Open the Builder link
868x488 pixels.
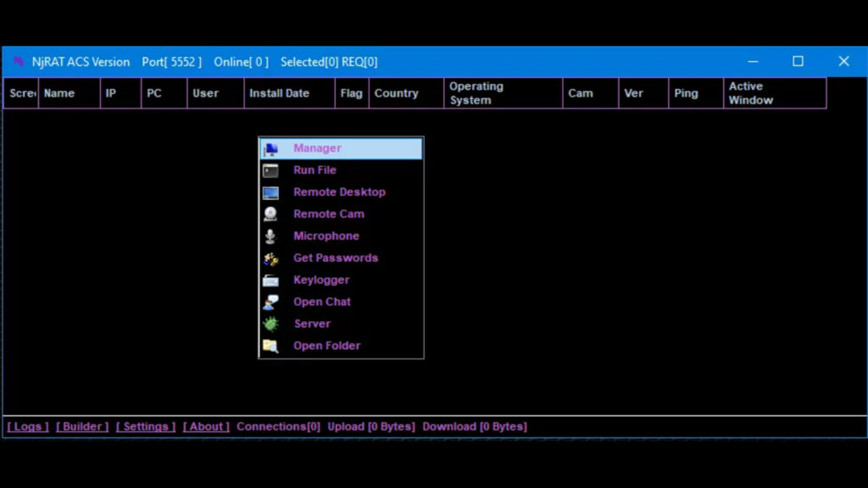click(82, 427)
